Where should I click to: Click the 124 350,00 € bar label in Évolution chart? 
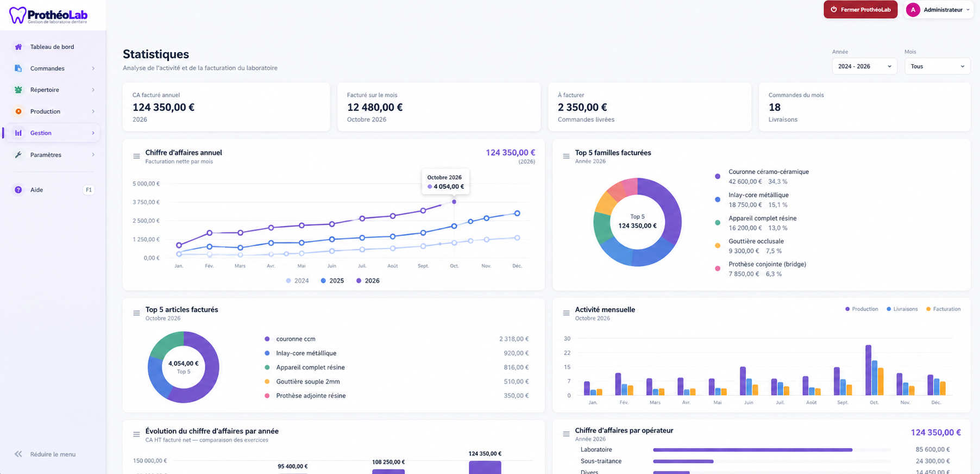pyautogui.click(x=485, y=454)
